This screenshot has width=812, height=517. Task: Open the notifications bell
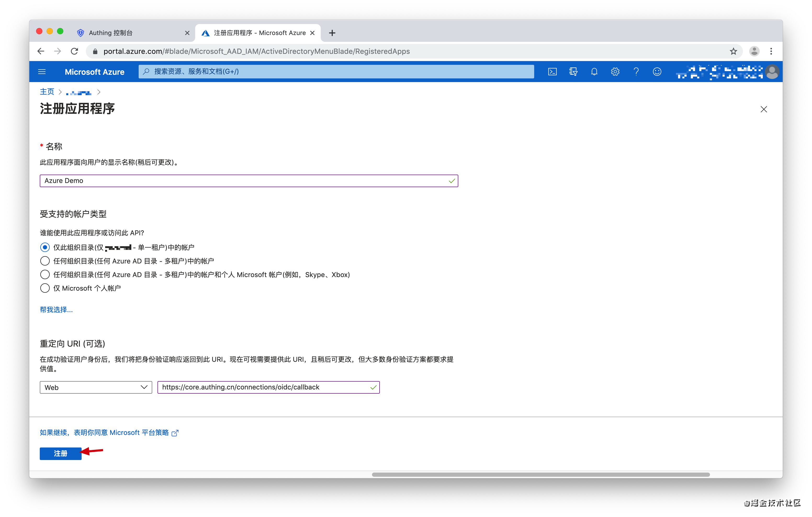pyautogui.click(x=594, y=71)
